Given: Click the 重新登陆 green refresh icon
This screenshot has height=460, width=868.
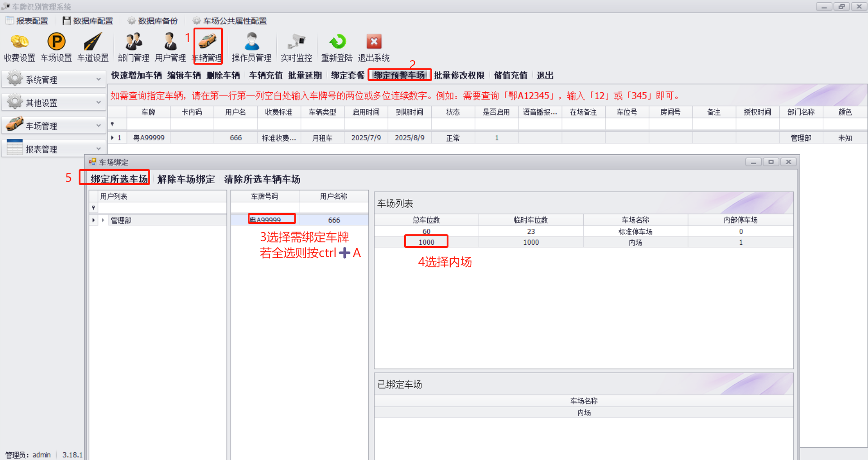Looking at the screenshot, I should pyautogui.click(x=337, y=42).
